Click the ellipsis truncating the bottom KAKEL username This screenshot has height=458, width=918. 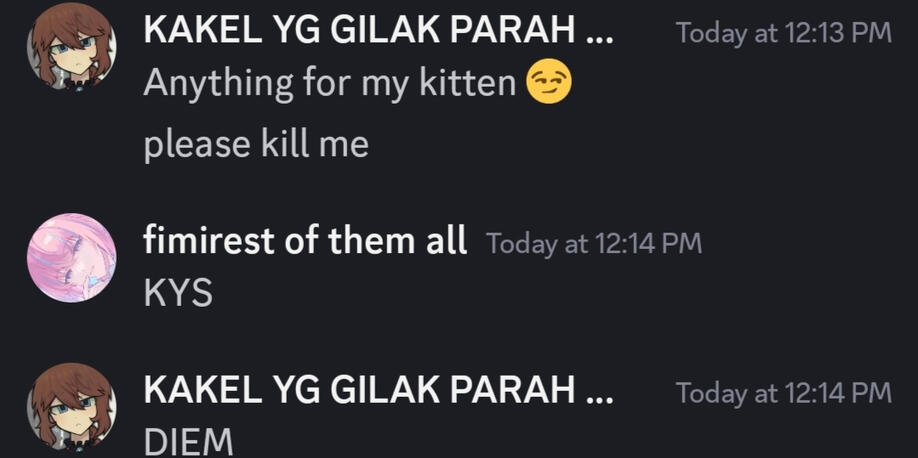598,396
